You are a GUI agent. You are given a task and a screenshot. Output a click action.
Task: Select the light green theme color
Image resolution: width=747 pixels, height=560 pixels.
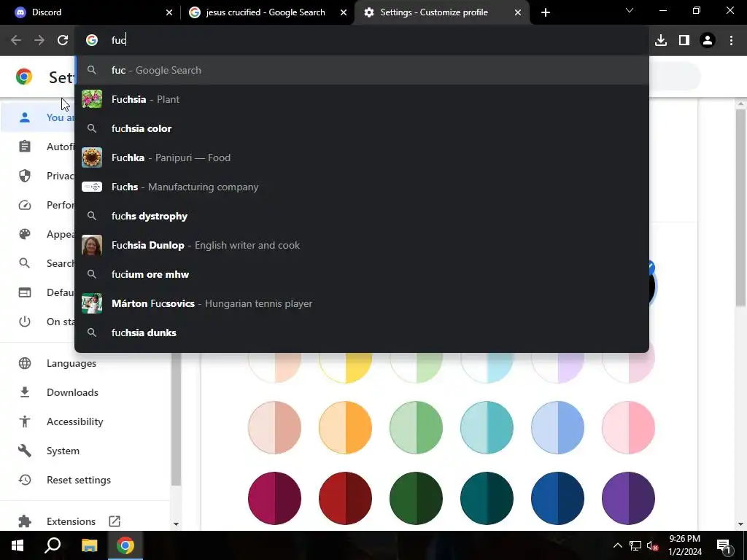[x=416, y=427]
